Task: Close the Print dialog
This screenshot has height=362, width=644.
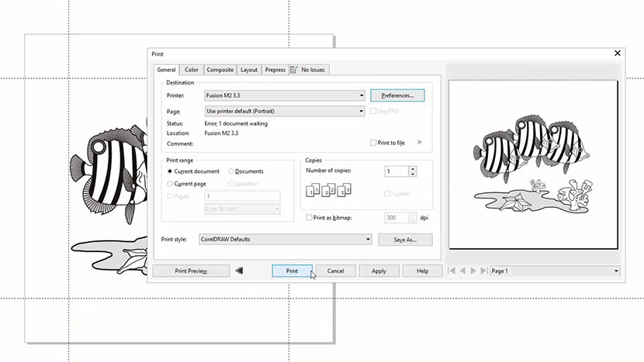Action: 618,53
